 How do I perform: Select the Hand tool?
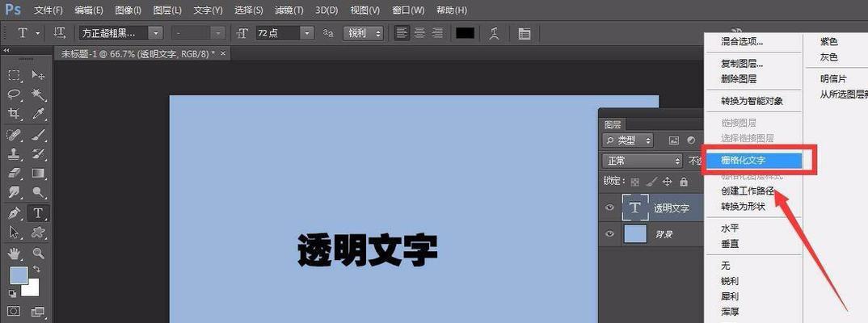(x=15, y=254)
